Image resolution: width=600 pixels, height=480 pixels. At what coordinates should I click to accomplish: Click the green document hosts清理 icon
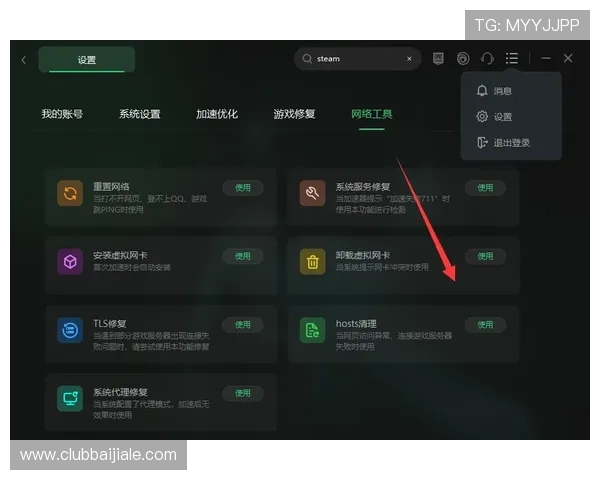coord(313,330)
